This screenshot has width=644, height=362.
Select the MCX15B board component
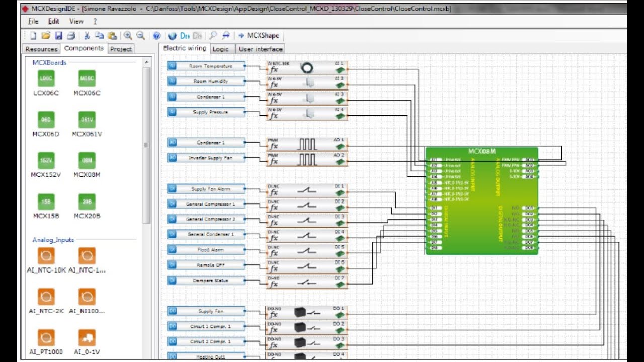46,207
